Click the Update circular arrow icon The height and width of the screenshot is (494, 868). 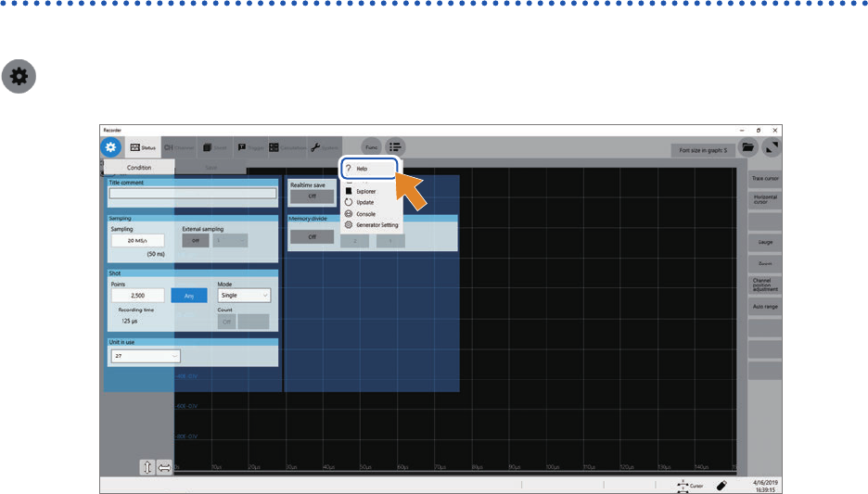[x=349, y=202]
